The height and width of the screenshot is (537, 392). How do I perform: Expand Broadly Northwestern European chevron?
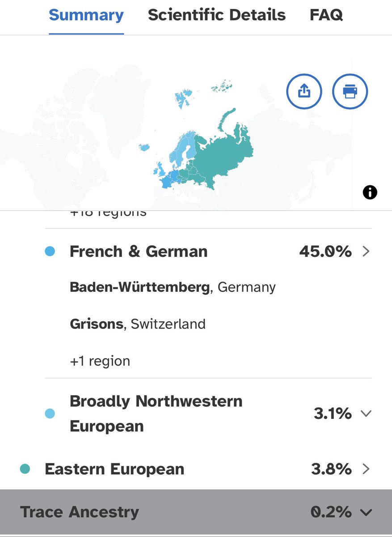point(366,414)
